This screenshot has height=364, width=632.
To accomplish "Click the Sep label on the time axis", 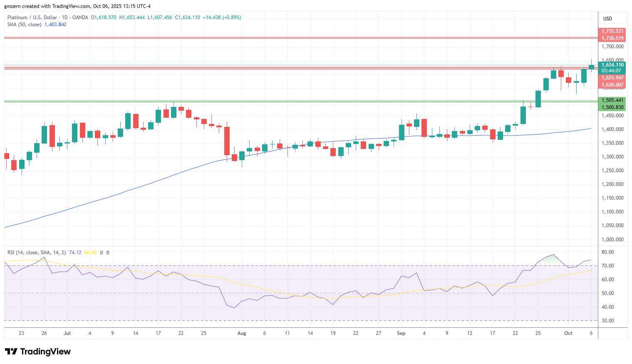I will pyautogui.click(x=401, y=333).
